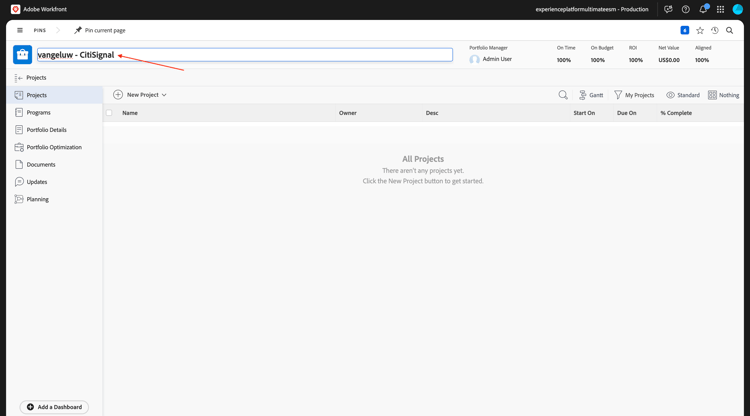Click the favorites star icon
The width and height of the screenshot is (750, 416).
pos(700,30)
